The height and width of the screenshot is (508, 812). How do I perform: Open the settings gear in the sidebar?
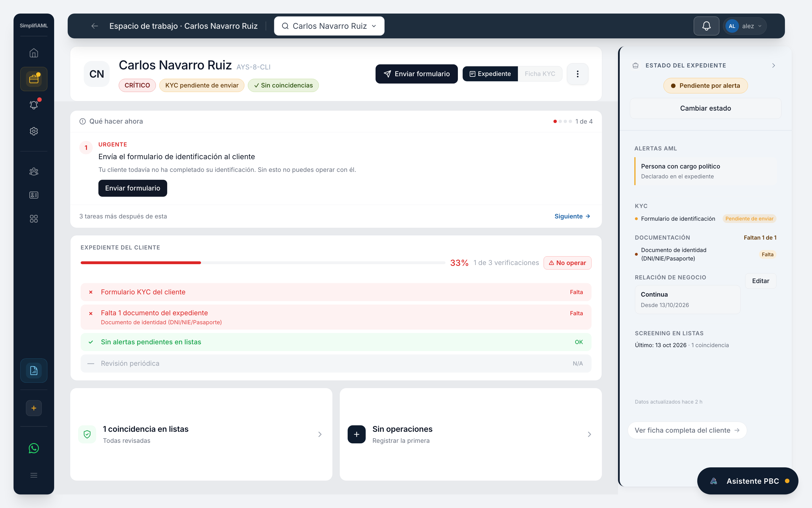(34, 131)
